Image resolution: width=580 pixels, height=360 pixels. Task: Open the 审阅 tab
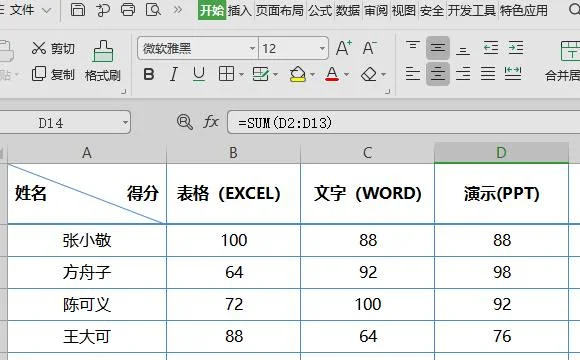[376, 10]
